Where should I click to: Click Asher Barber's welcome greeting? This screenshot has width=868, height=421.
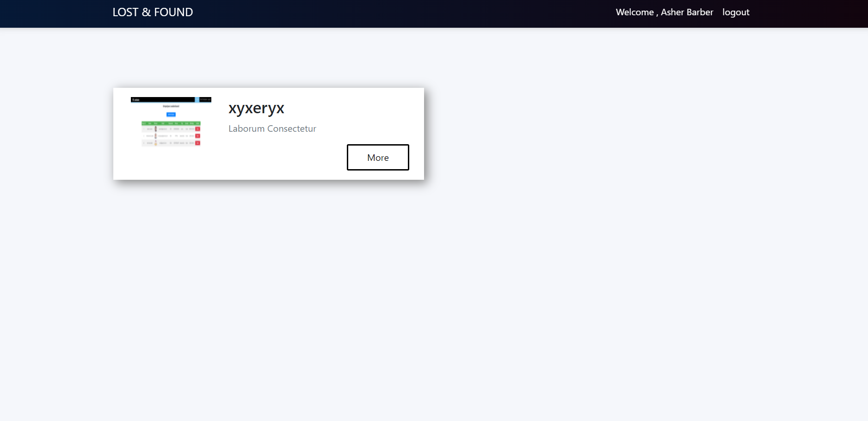coord(665,12)
